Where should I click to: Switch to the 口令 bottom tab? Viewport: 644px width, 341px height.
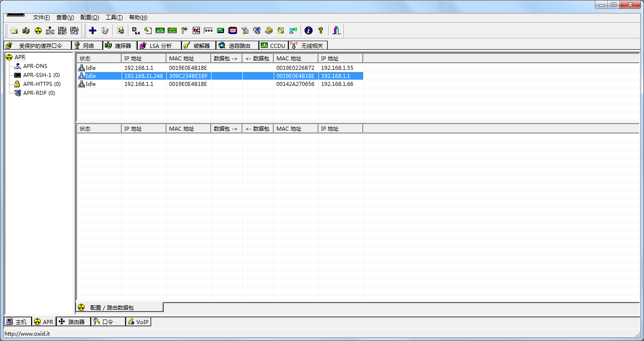coord(108,322)
